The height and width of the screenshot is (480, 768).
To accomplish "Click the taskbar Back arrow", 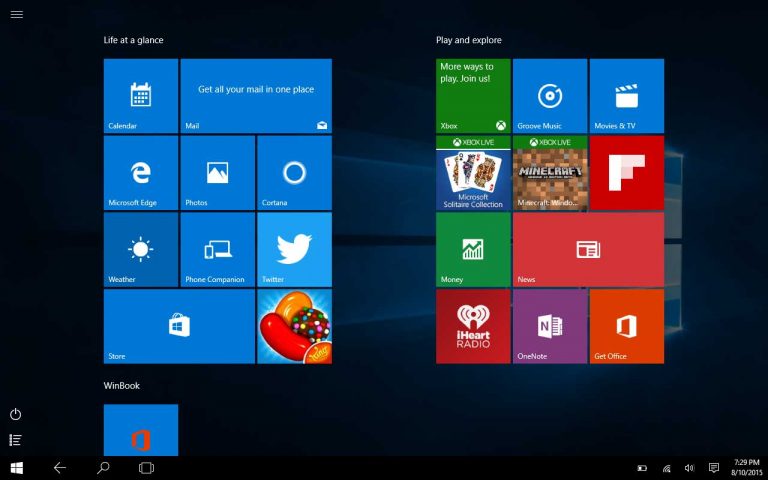I will point(60,468).
